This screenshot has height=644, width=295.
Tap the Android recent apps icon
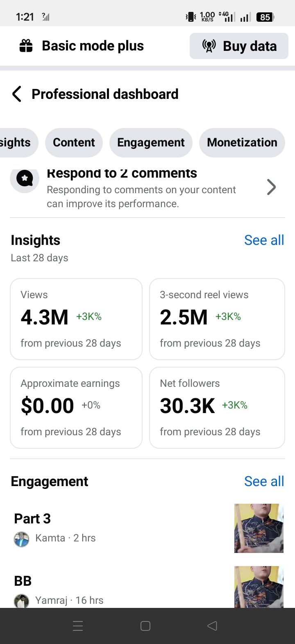click(x=78, y=626)
